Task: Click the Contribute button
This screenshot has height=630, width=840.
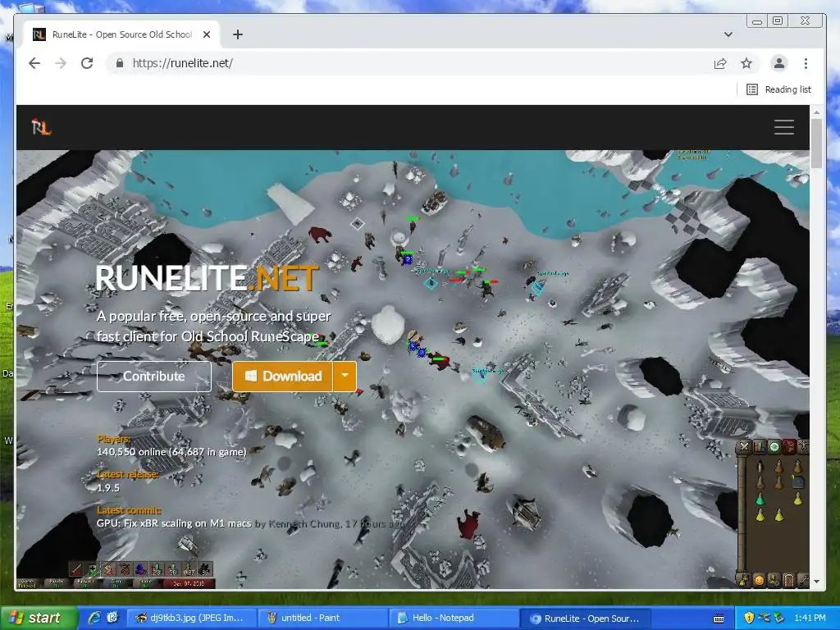Action: coord(154,376)
